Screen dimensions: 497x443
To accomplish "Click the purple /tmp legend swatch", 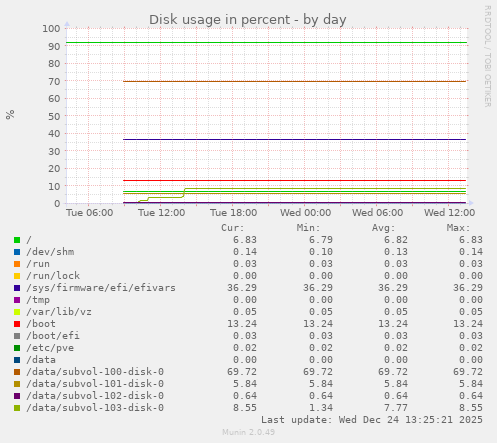I will coord(17,300).
